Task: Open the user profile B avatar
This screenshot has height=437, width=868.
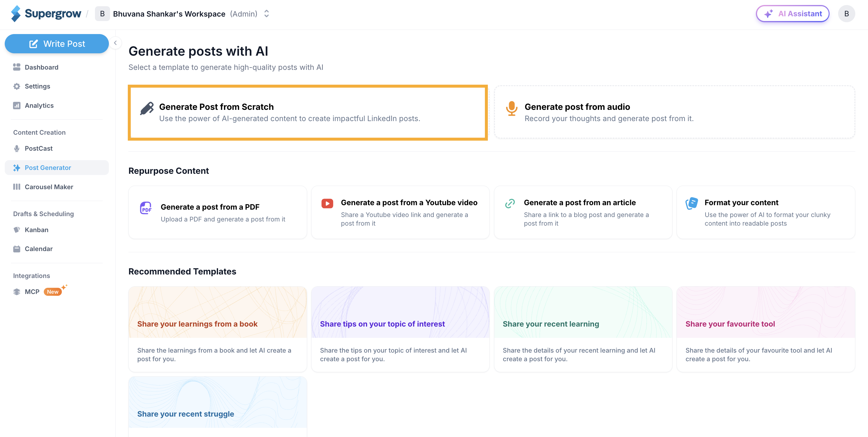Action: tap(846, 14)
